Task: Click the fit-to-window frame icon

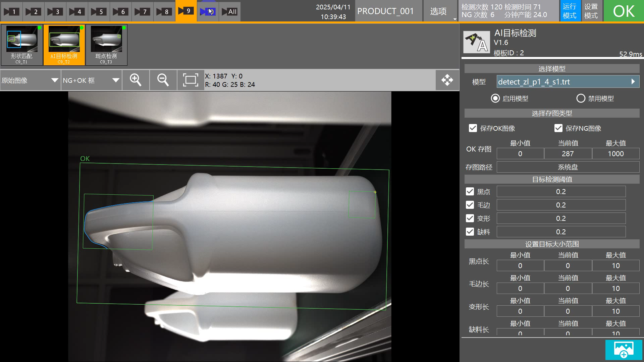Action: point(191,80)
